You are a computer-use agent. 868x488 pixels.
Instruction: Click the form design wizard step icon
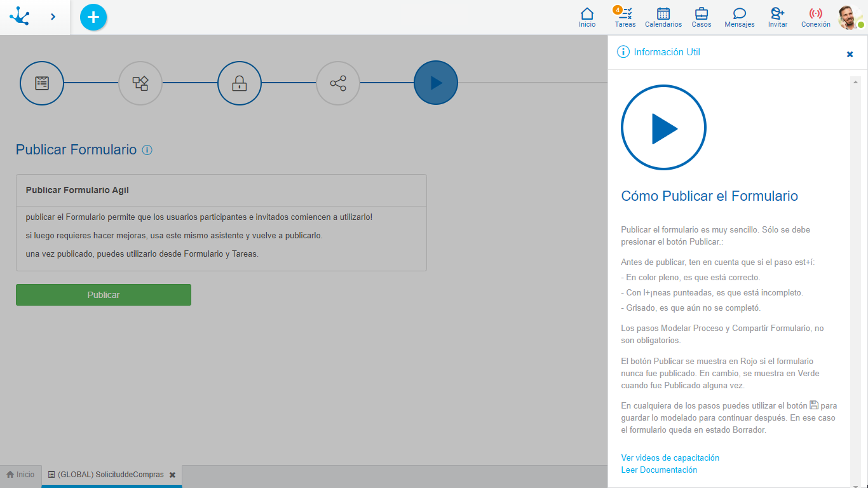[x=42, y=83]
